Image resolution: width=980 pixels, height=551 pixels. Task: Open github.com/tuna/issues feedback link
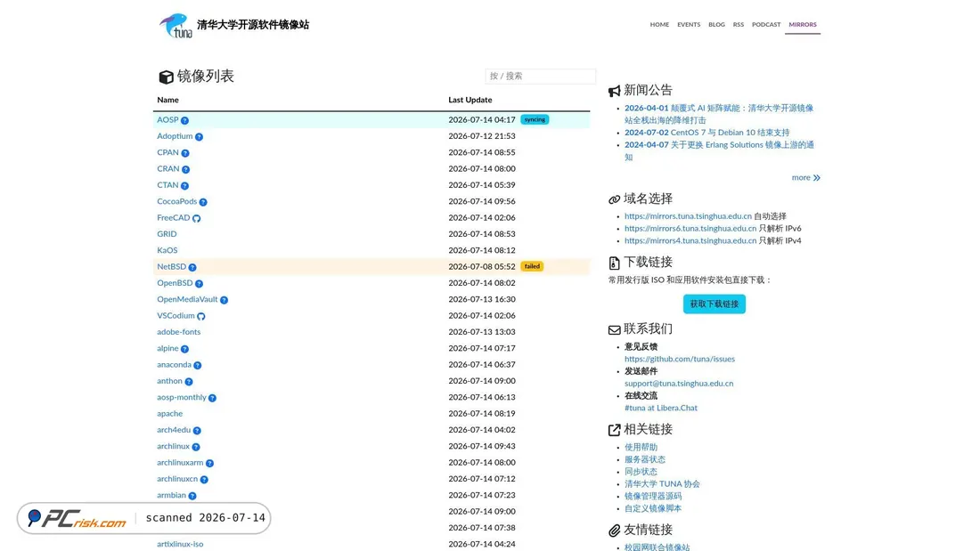680,360
